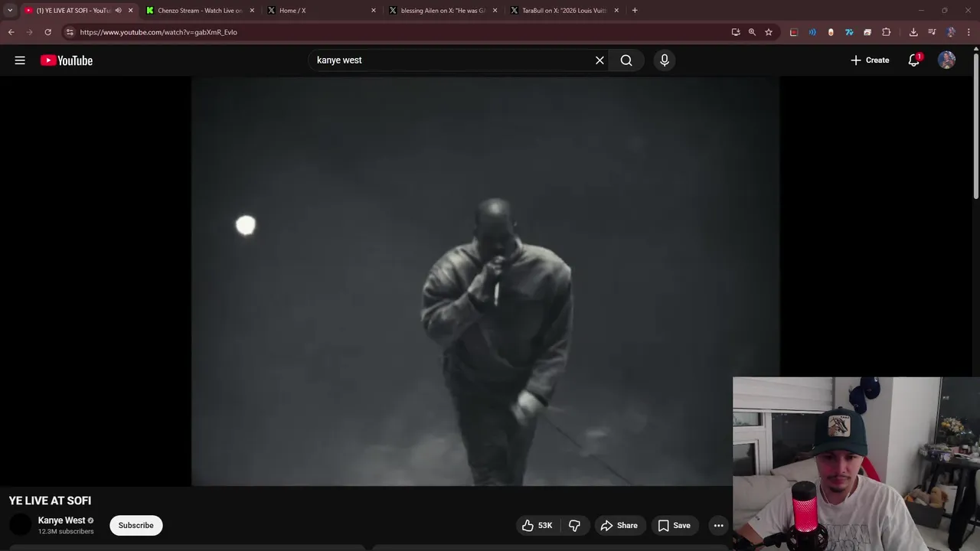
Task: Start voice search with the microphone
Action: [665, 60]
